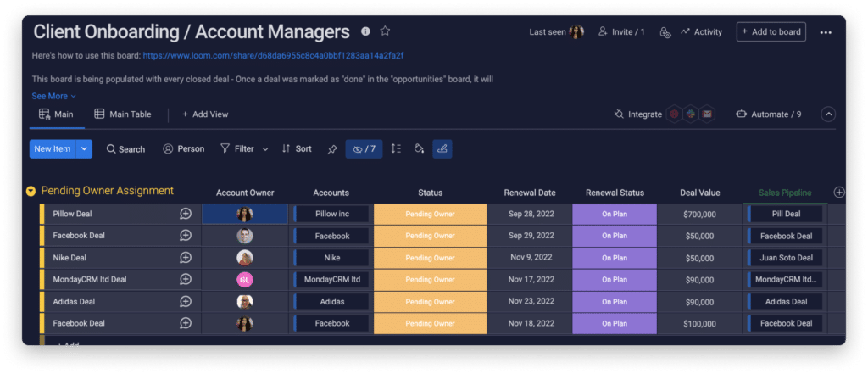Click the Search field in the toolbar
This screenshot has height=374, width=868.
125,149
